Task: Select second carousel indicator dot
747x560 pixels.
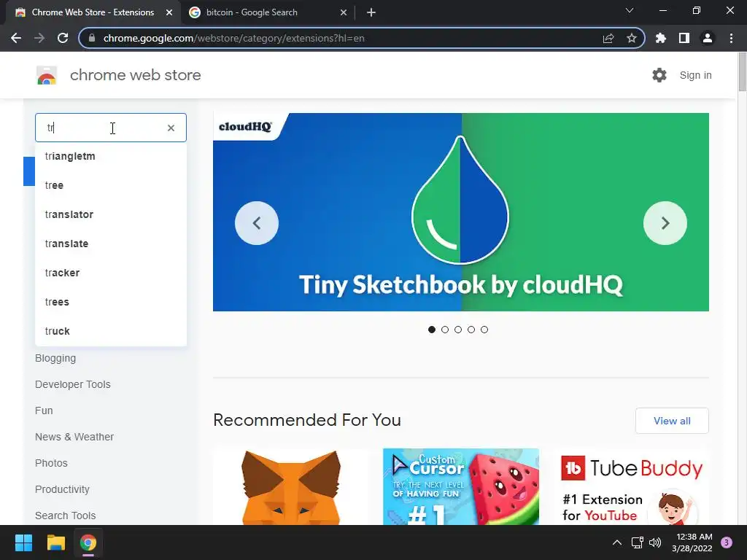Action: (x=445, y=330)
